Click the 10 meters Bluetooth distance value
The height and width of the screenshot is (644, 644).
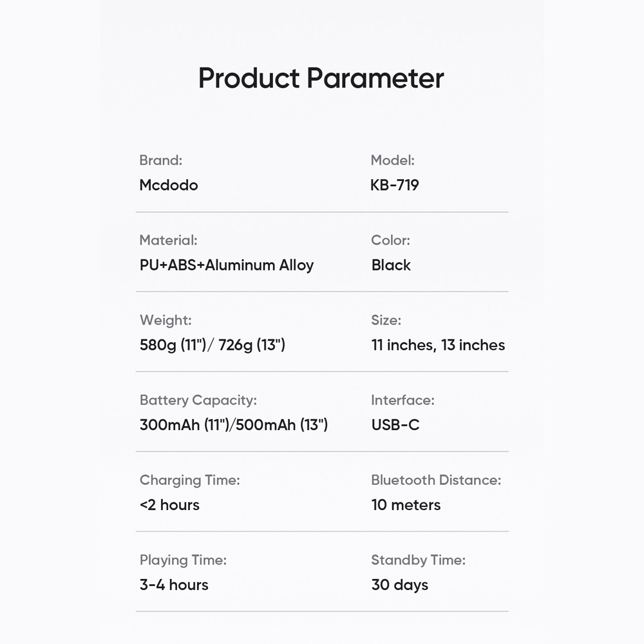[406, 505]
